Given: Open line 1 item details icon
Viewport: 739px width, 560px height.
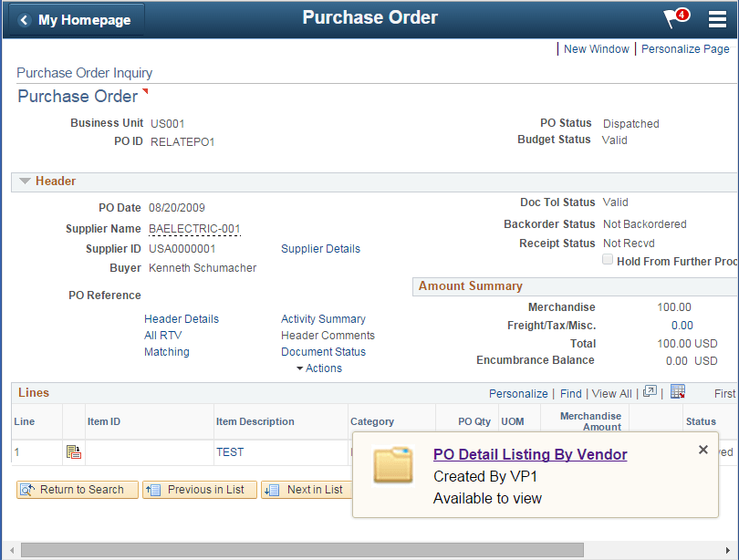Looking at the screenshot, I should point(74,452).
